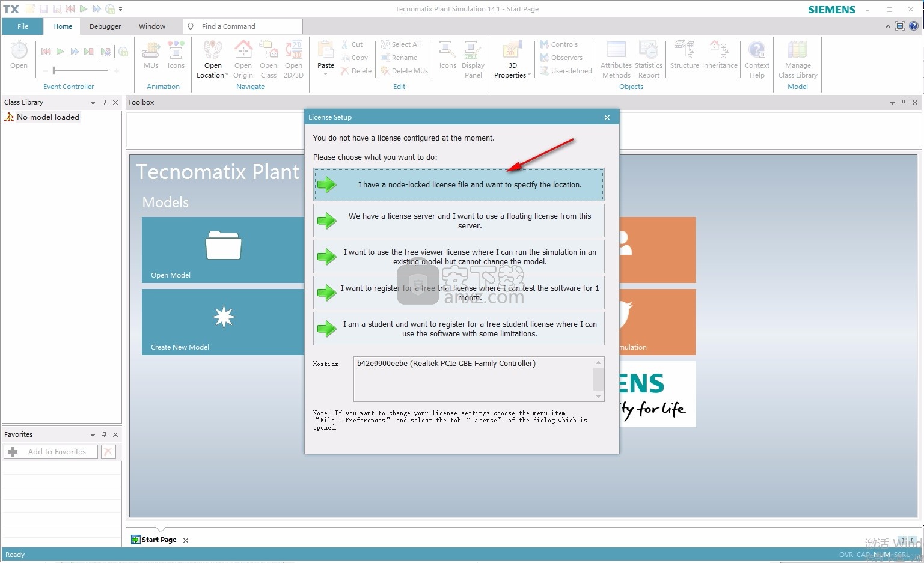Pin the Class Library panel
The height and width of the screenshot is (563, 924).
tap(104, 102)
